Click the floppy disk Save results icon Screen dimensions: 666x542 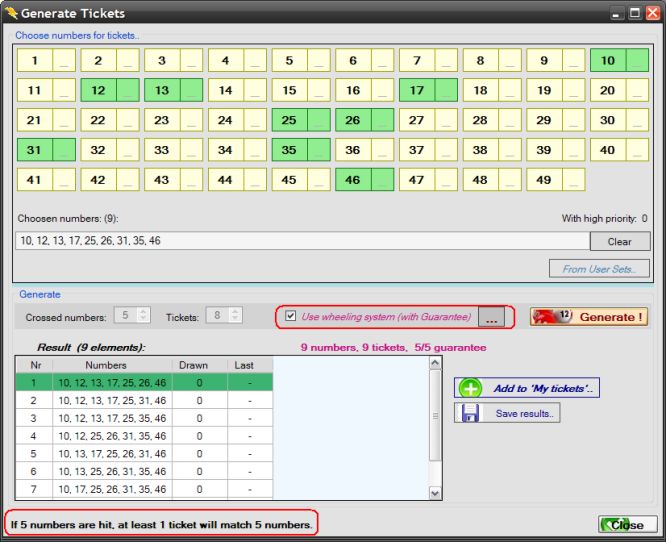(470, 413)
